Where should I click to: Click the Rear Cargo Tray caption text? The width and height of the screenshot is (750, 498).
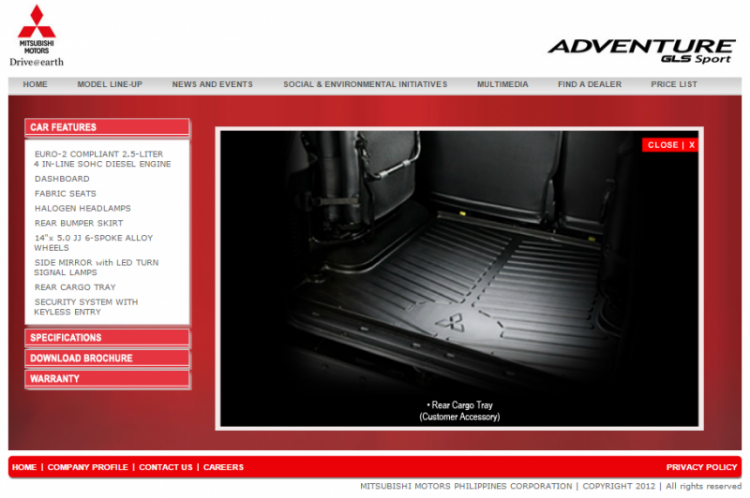pos(460,411)
